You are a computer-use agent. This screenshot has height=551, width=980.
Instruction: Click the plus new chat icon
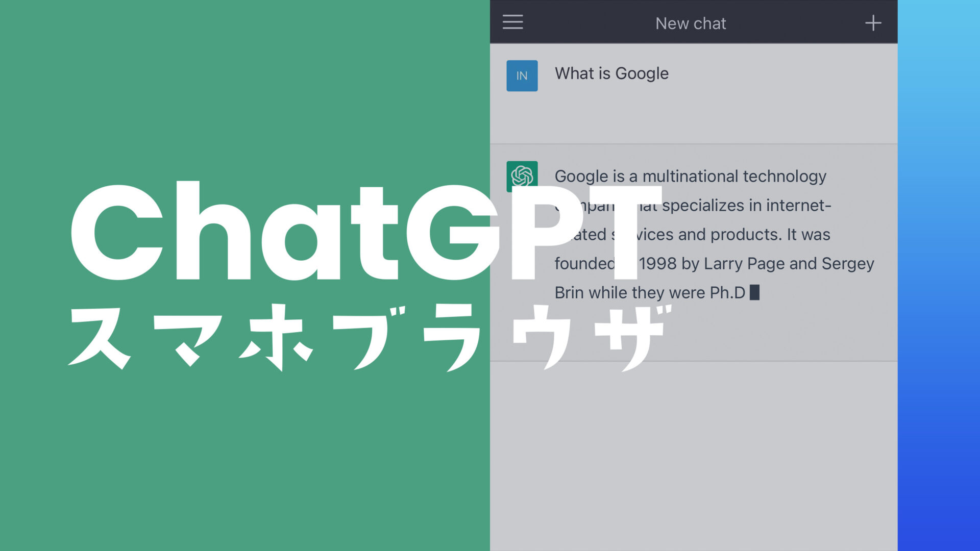pyautogui.click(x=873, y=23)
